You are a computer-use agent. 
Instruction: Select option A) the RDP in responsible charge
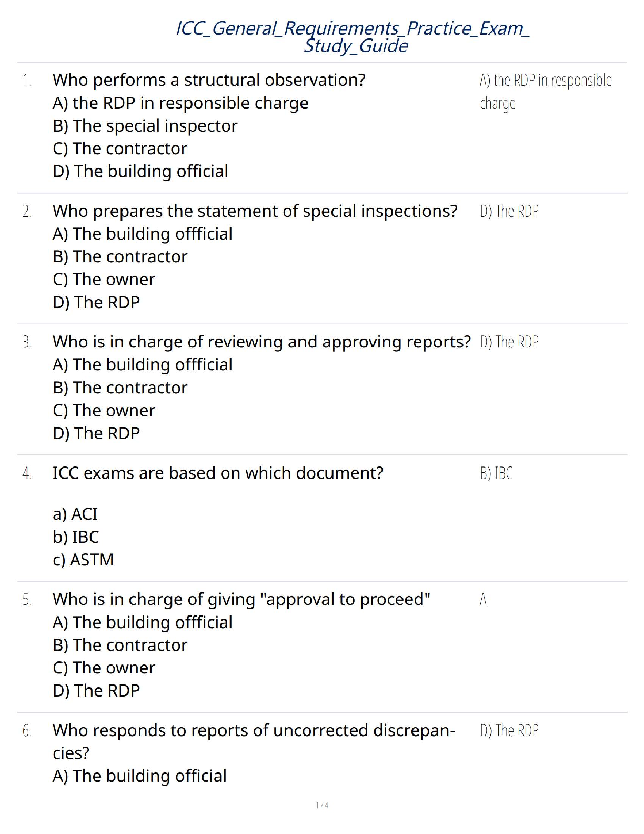click(180, 103)
